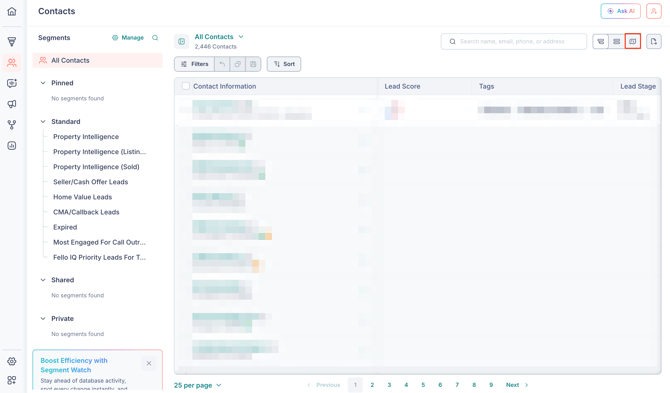Dismiss the Segment Watch promo card
This screenshot has width=670, height=393.
pos(149,364)
